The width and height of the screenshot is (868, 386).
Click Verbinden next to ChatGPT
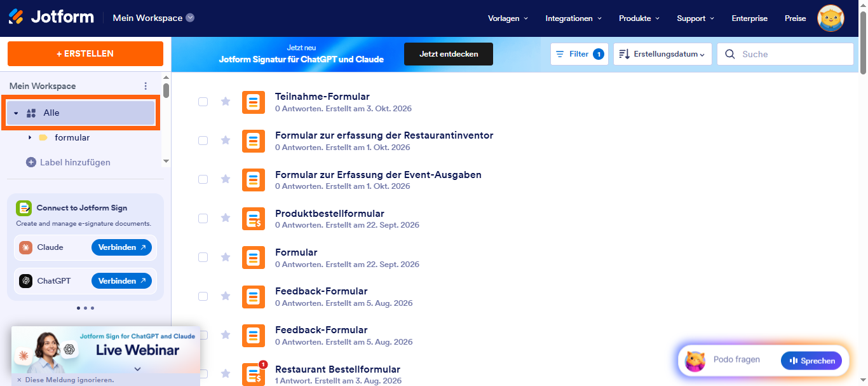[121, 280]
